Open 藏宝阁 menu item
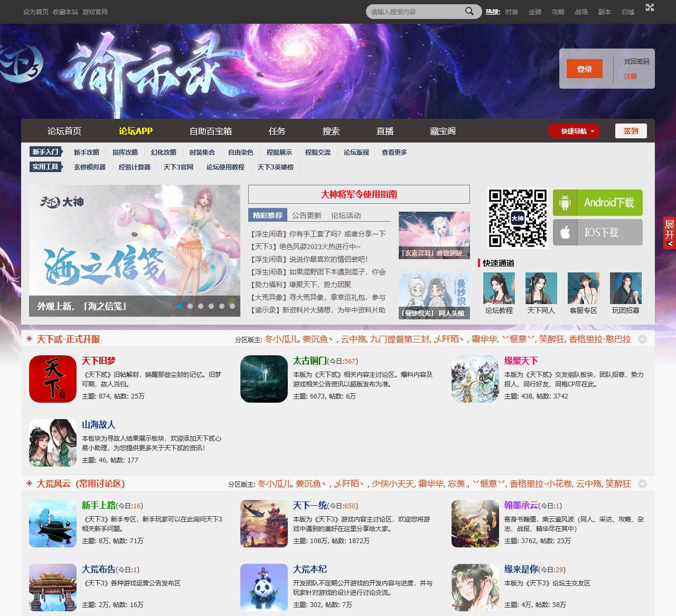The width and height of the screenshot is (676, 616). tap(443, 131)
